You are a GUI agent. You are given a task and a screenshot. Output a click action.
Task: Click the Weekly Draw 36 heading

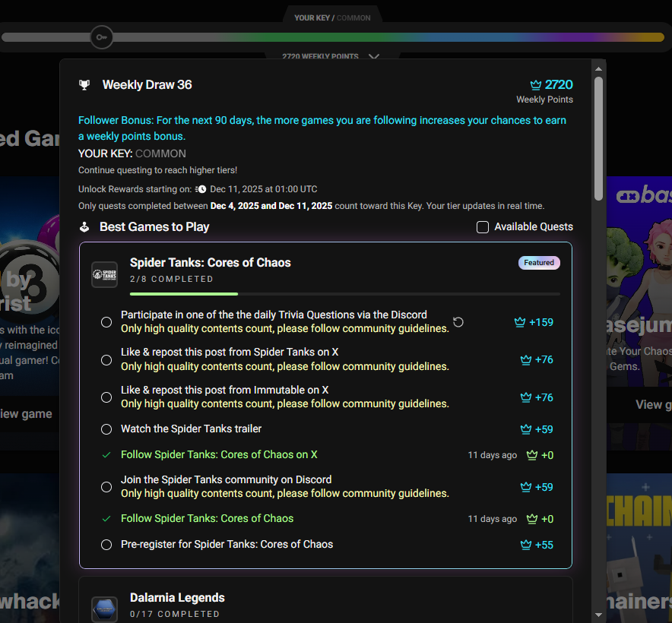pyautogui.click(x=147, y=85)
